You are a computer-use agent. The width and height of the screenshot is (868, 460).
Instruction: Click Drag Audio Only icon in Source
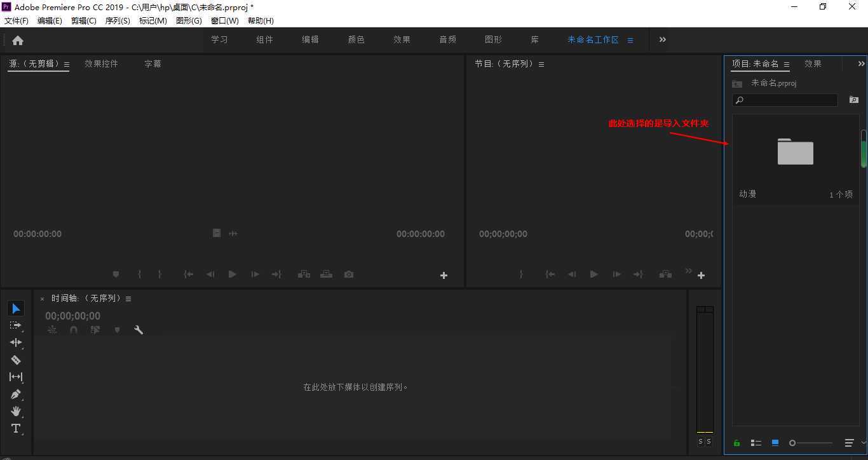tap(233, 234)
